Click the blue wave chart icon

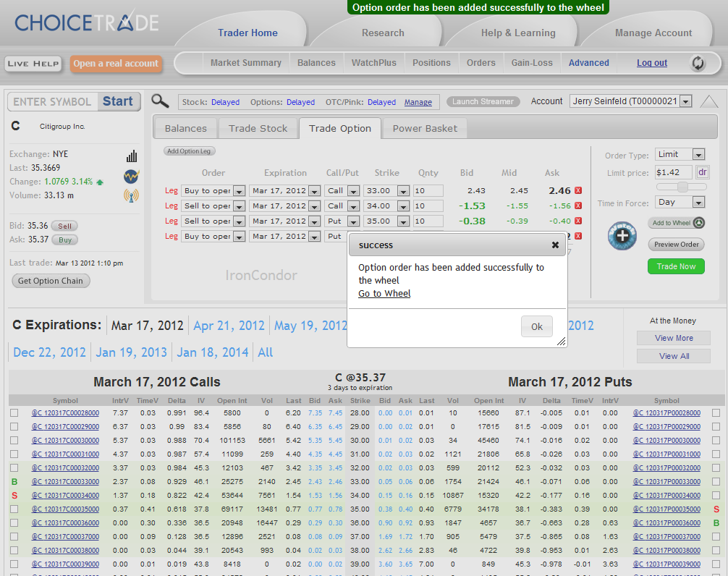(132, 177)
